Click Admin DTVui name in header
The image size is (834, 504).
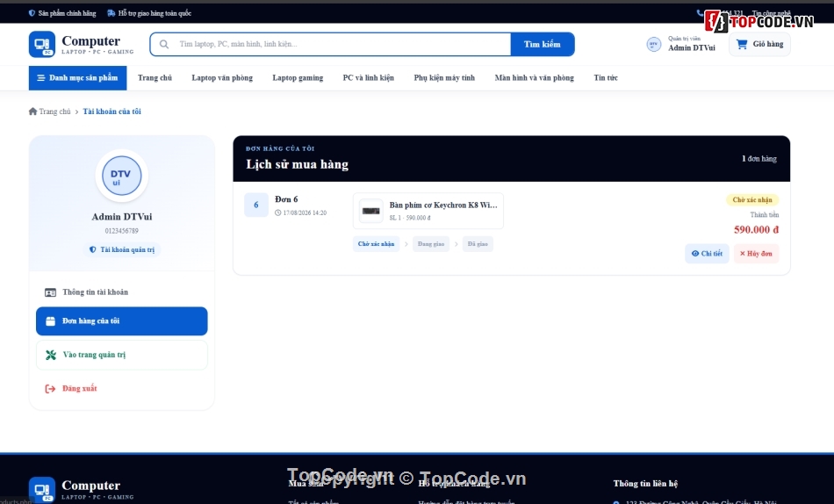click(x=692, y=48)
